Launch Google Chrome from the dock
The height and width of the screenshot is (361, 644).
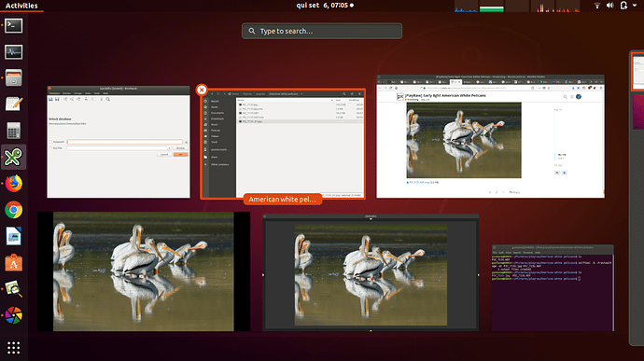coord(14,210)
